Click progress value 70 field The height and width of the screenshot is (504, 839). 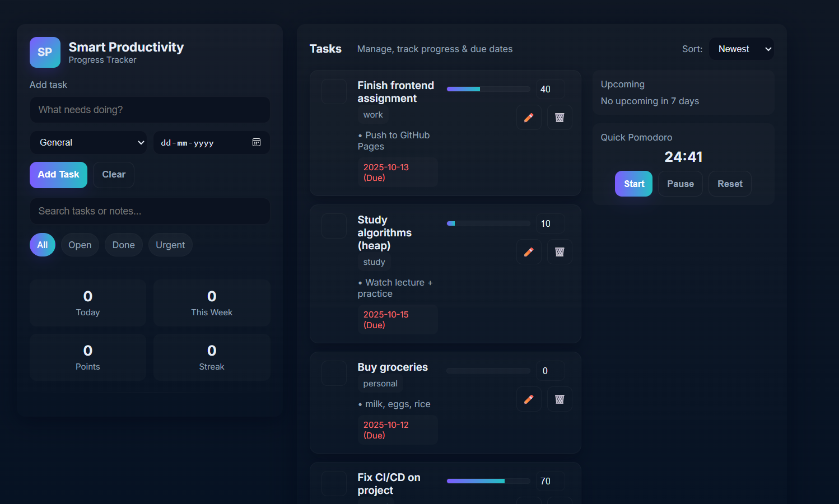tap(550, 481)
